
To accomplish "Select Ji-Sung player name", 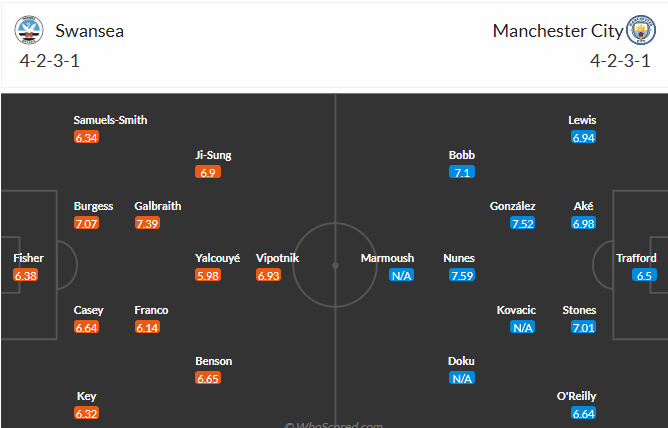I will coord(213,155).
